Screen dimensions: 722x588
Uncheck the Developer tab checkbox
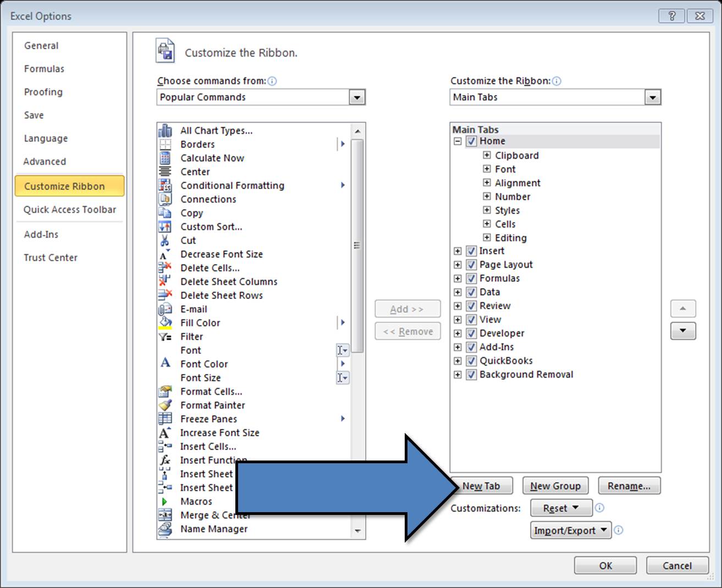pyautogui.click(x=471, y=333)
